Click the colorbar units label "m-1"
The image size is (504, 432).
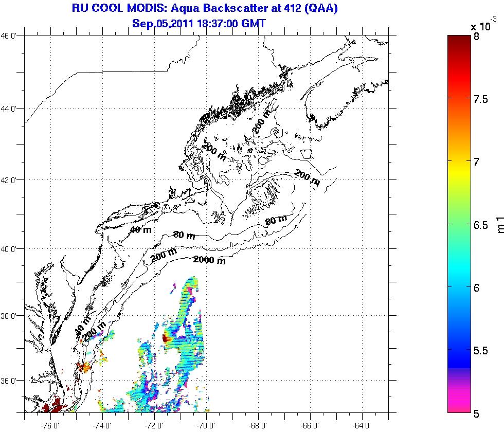click(499, 224)
